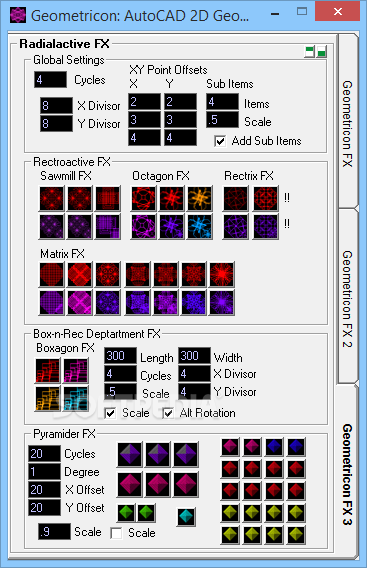Choose the purple grid Sawmill FX icon

pyautogui.click(x=108, y=226)
